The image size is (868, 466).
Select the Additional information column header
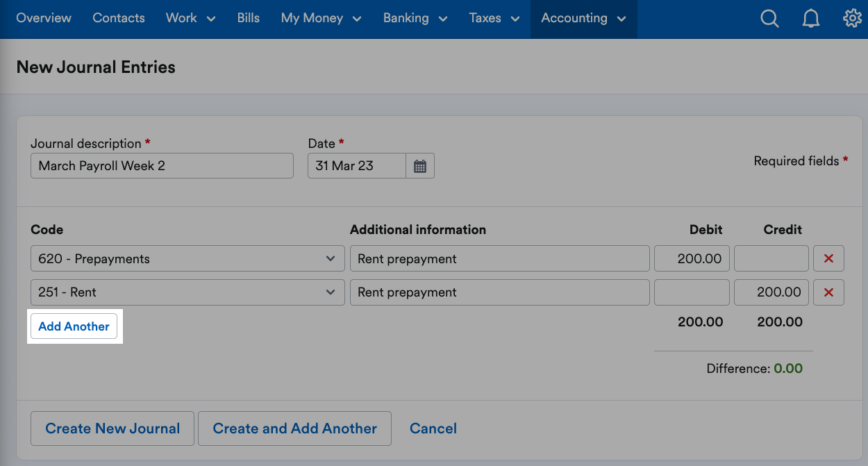pos(418,230)
